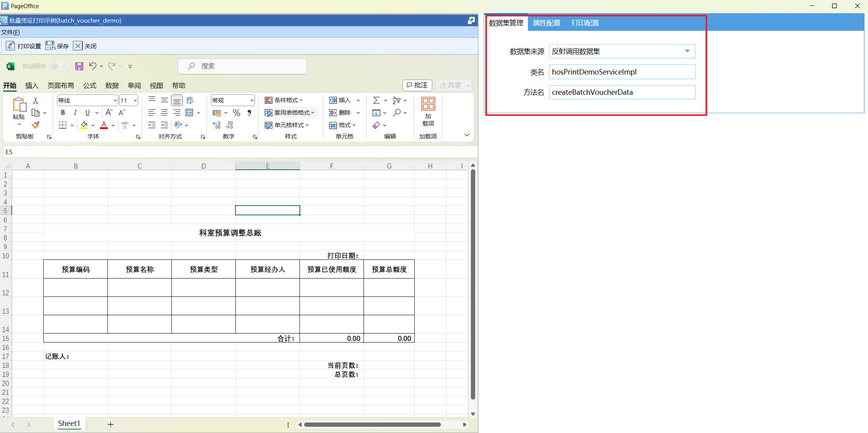Open the font size dropdown
Viewport: 868px width, 433px height.
click(x=135, y=101)
